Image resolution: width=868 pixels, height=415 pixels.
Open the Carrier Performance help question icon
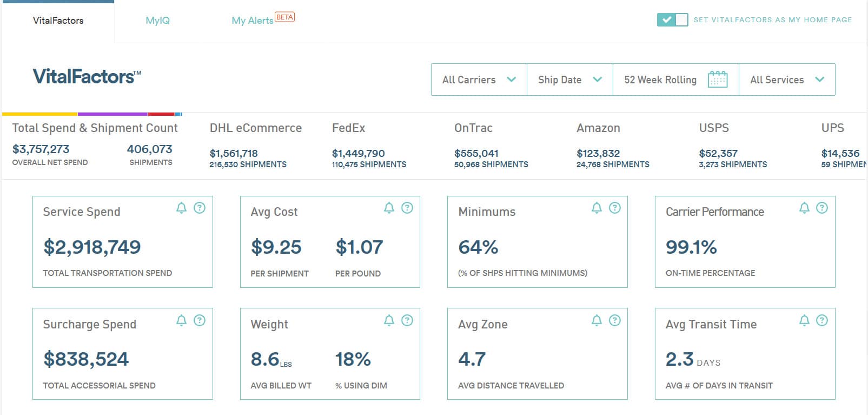point(822,208)
